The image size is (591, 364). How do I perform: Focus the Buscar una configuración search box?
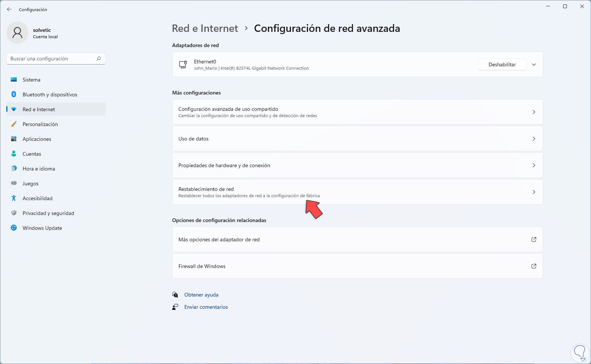click(52, 59)
